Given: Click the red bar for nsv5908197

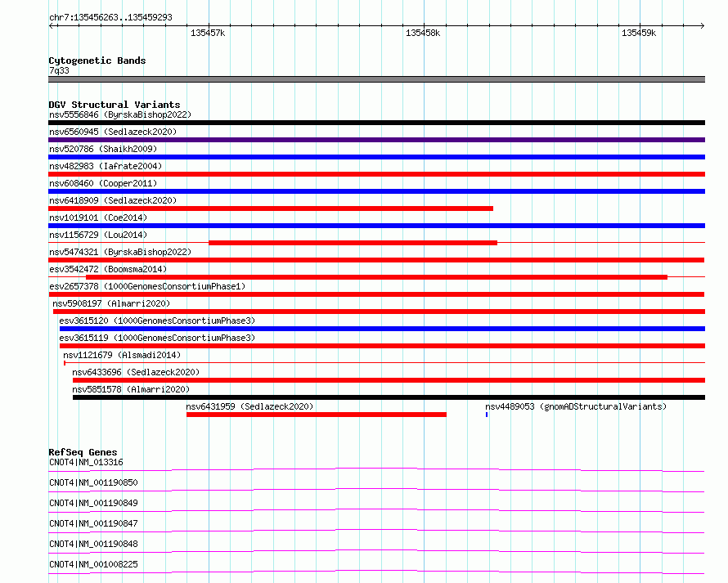Looking at the screenshot, I should [x=379, y=312].
